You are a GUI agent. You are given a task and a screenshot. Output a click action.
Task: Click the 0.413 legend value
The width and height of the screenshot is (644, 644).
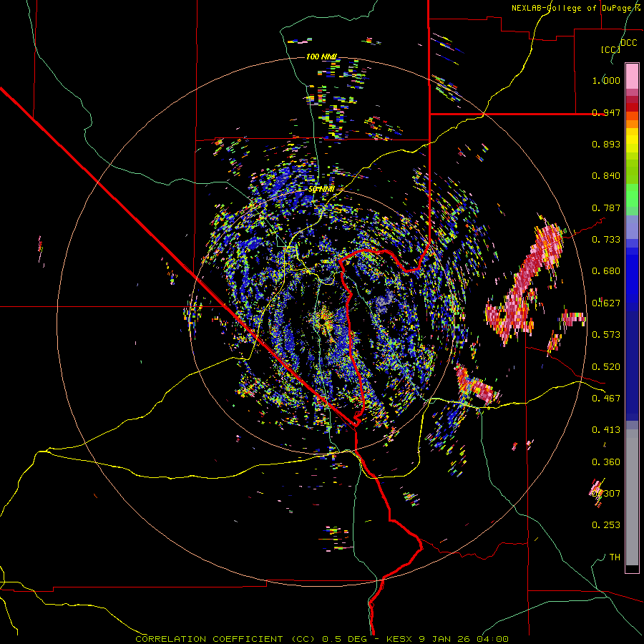(606, 430)
